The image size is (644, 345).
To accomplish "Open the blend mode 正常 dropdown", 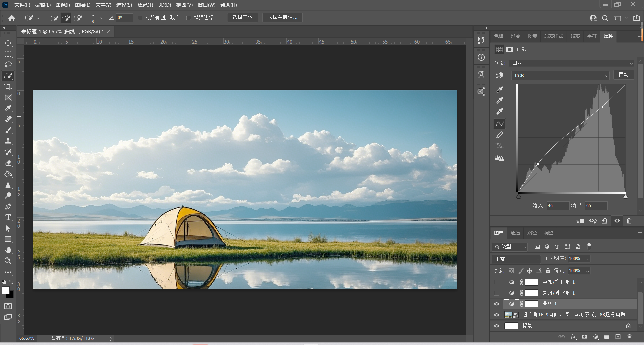I will pos(516,259).
